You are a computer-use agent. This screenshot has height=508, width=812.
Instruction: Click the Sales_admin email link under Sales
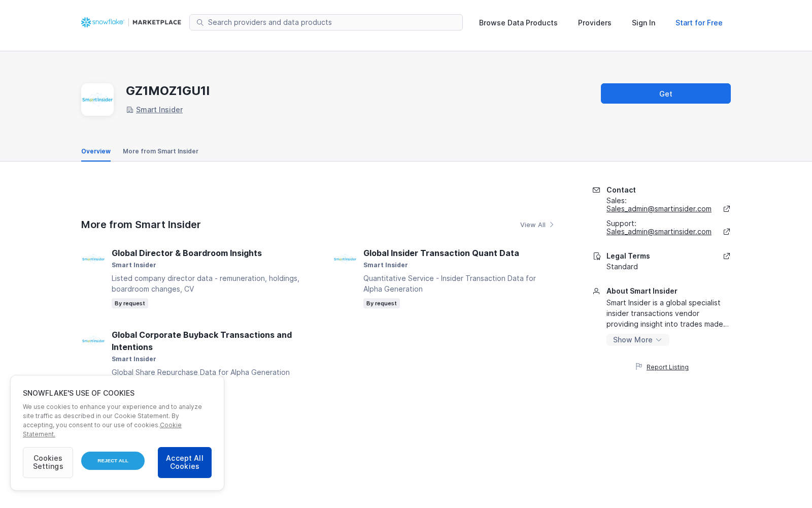[x=659, y=209]
